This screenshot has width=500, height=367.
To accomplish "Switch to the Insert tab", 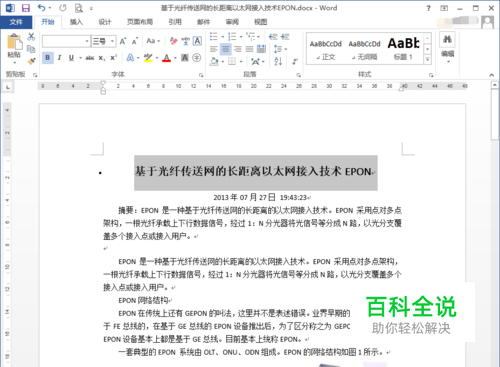I will click(76, 22).
